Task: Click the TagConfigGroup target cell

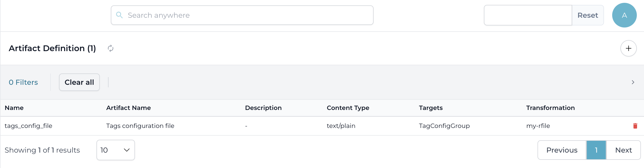Action: (444, 126)
